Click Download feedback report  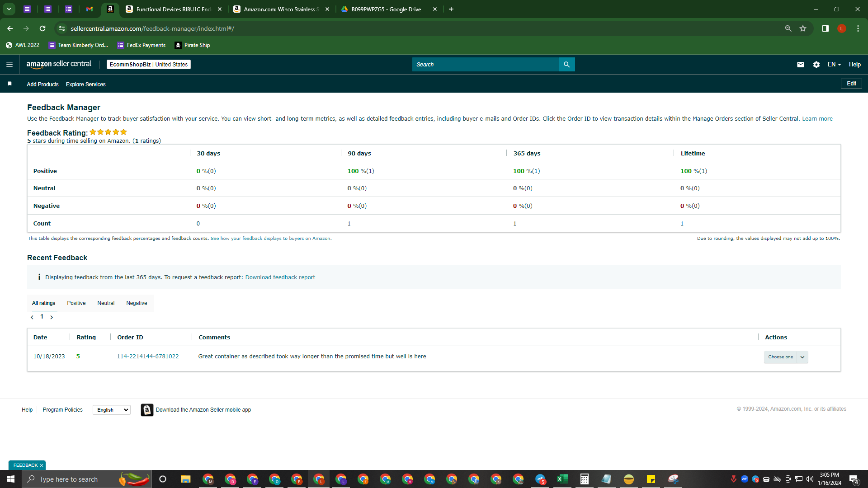click(280, 277)
